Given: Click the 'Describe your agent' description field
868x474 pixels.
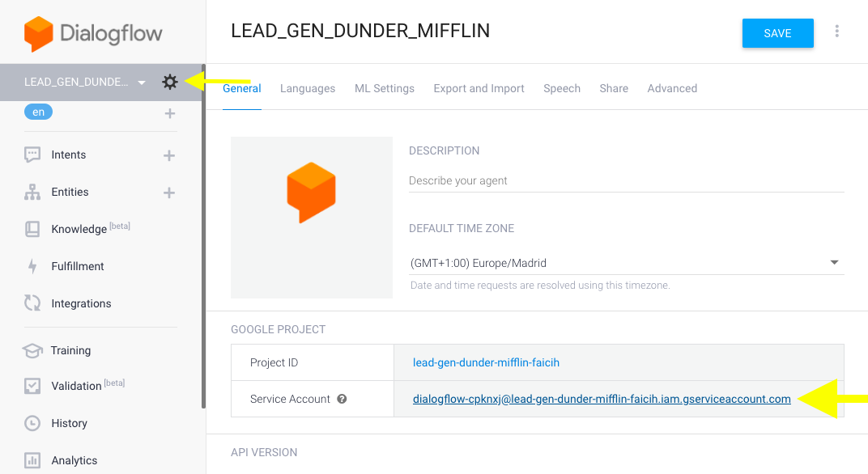Looking at the screenshot, I should click(x=627, y=181).
